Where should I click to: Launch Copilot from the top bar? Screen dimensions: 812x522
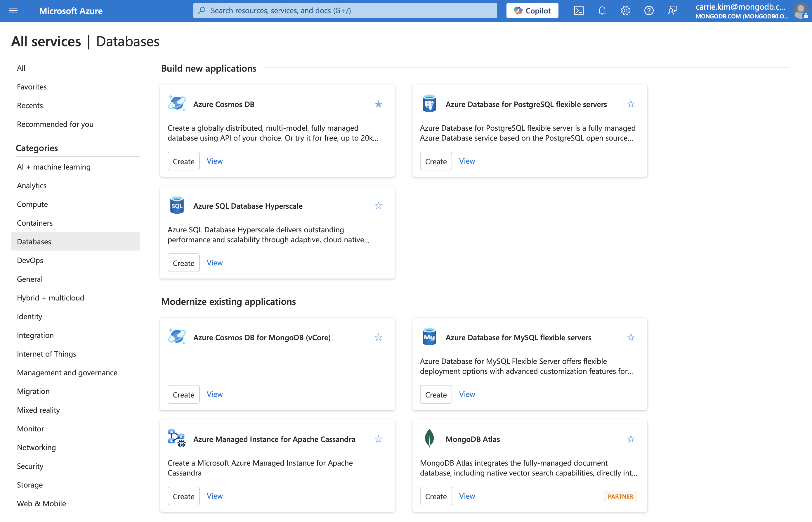click(x=532, y=11)
